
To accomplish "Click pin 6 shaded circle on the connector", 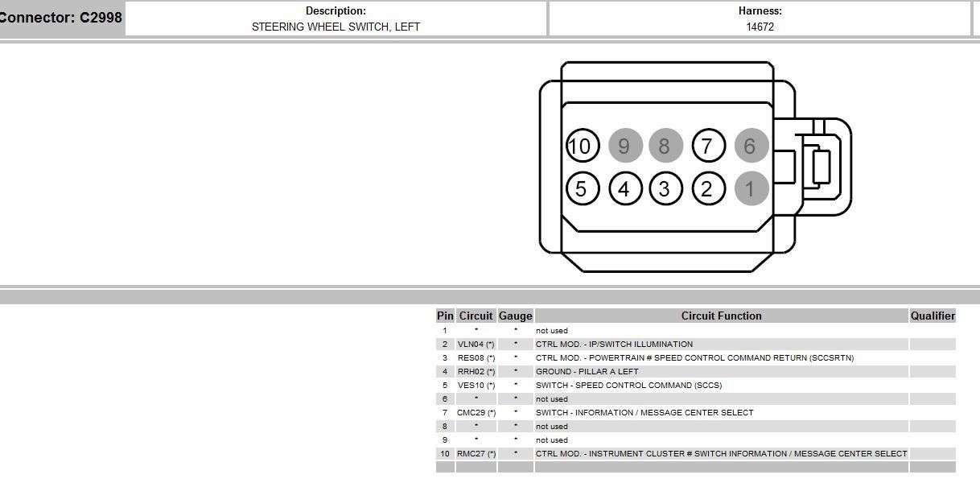I will pyautogui.click(x=751, y=146).
